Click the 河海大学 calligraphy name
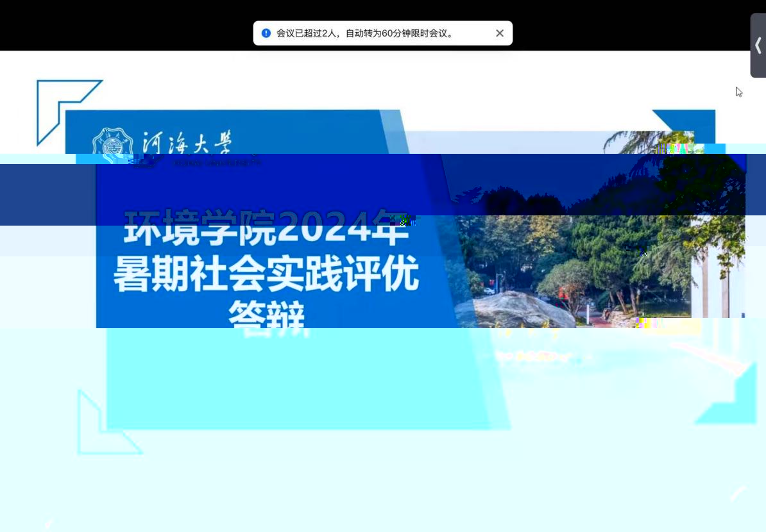The height and width of the screenshot is (532, 766). [x=186, y=142]
